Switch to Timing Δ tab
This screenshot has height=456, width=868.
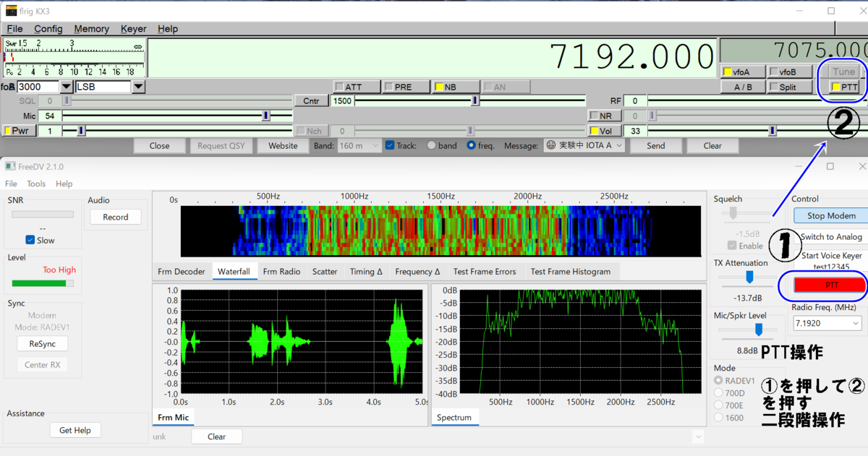click(366, 272)
